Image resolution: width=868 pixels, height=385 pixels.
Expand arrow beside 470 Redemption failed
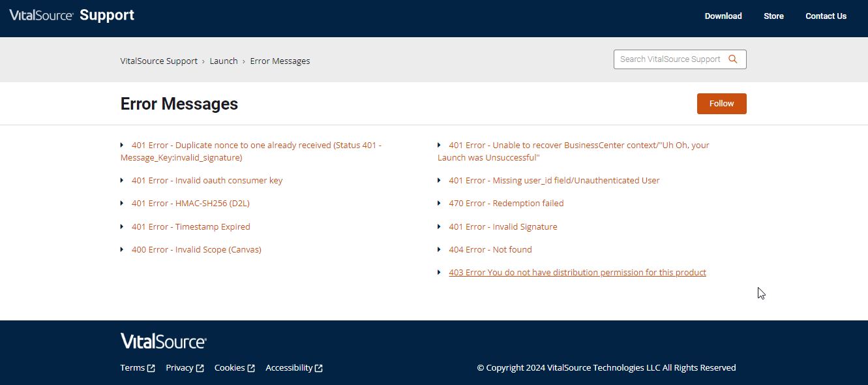[x=439, y=203]
